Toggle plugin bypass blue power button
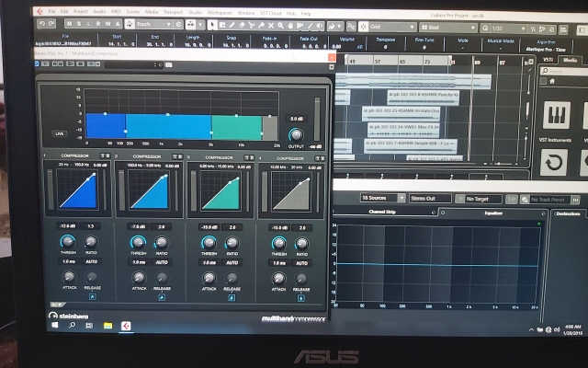The width and height of the screenshot is (588, 368). pyautogui.click(x=37, y=64)
